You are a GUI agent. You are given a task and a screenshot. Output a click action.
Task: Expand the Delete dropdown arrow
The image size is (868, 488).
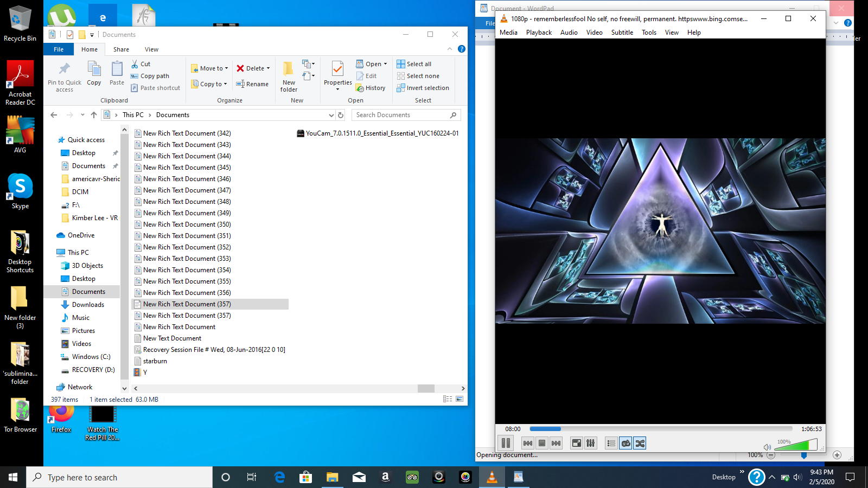[x=268, y=68]
